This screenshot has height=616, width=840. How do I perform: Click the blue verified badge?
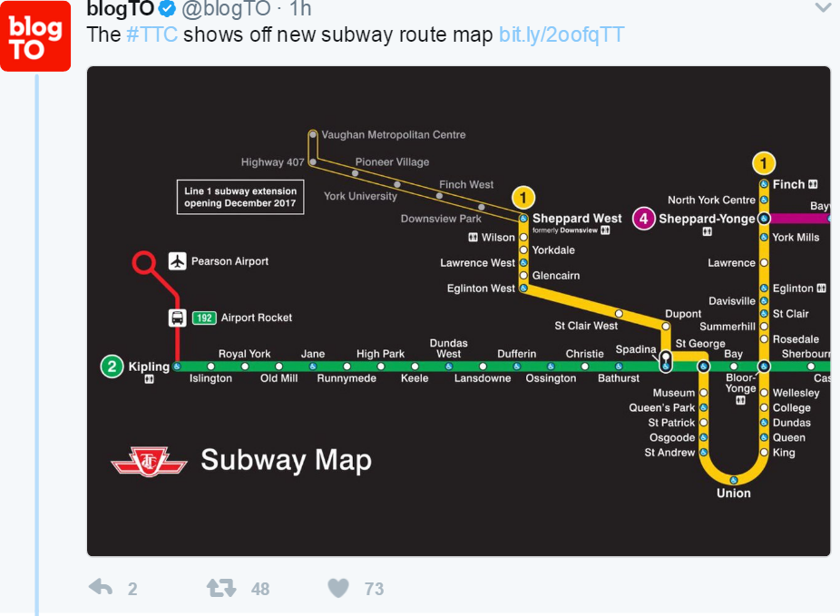pyautogui.click(x=169, y=10)
